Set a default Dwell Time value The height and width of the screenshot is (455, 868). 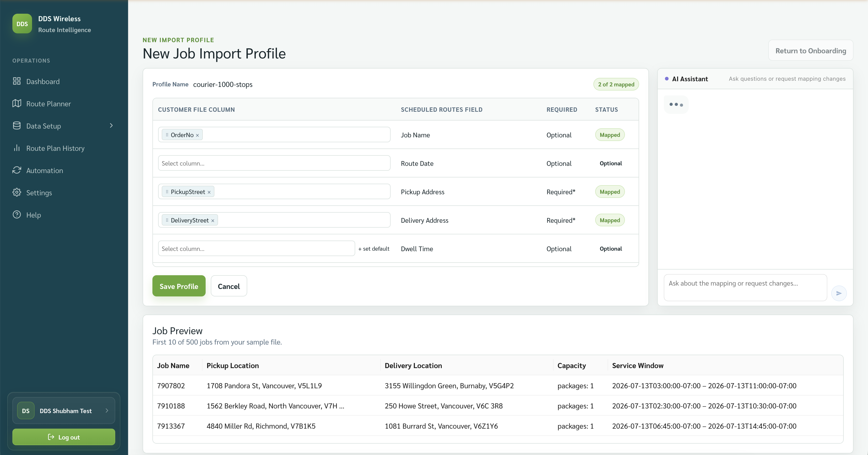point(374,249)
